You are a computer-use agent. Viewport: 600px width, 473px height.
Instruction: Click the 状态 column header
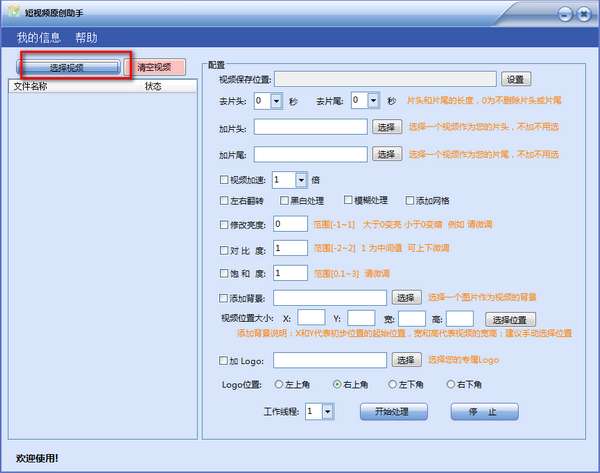pos(153,86)
